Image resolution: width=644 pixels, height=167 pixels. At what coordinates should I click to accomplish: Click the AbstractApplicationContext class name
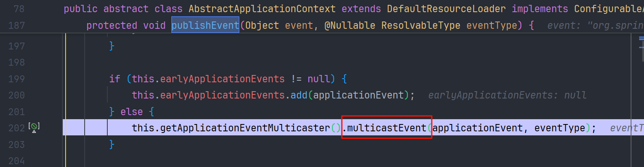[262, 9]
